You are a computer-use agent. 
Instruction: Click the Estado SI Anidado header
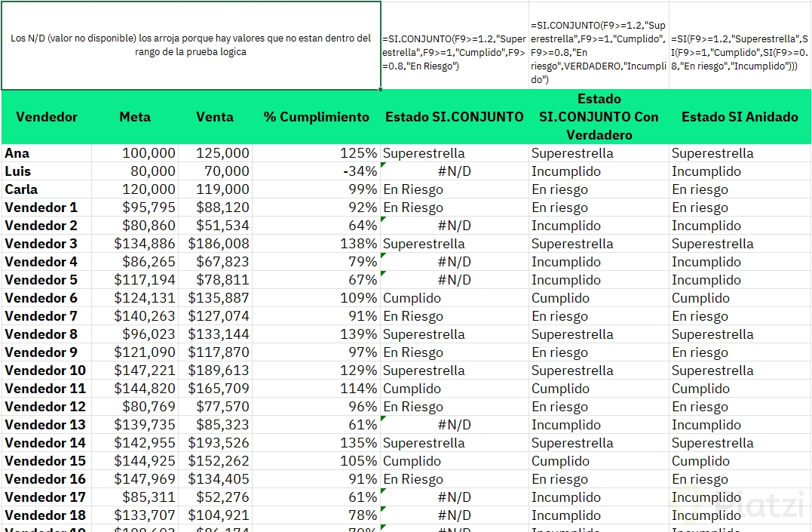point(740,117)
